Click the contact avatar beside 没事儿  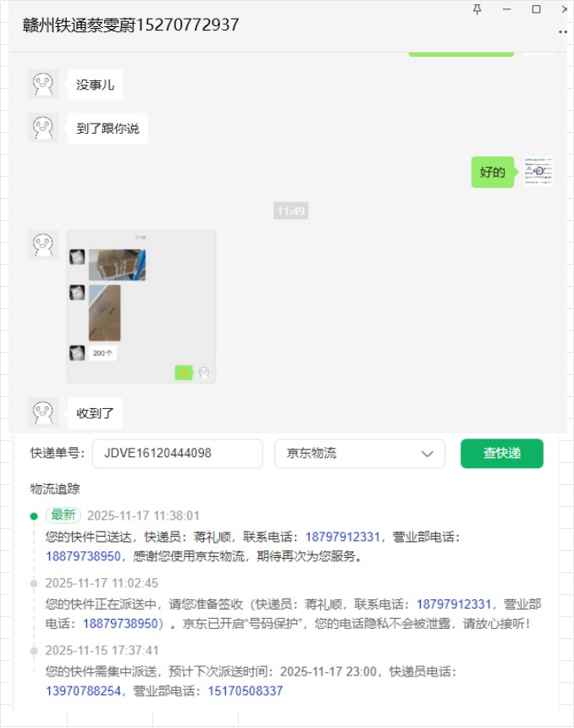[x=43, y=84]
